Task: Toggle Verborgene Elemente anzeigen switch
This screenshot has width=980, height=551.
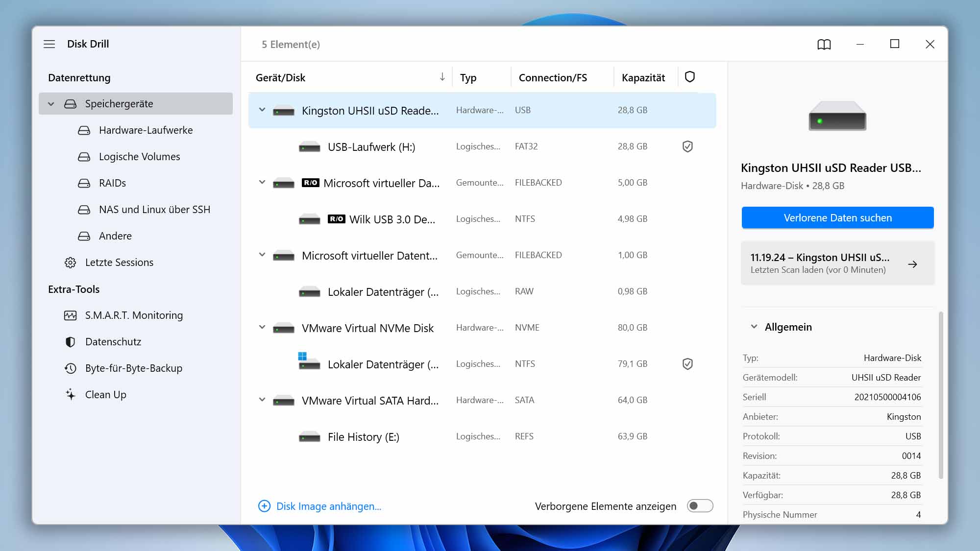Action: (x=699, y=505)
